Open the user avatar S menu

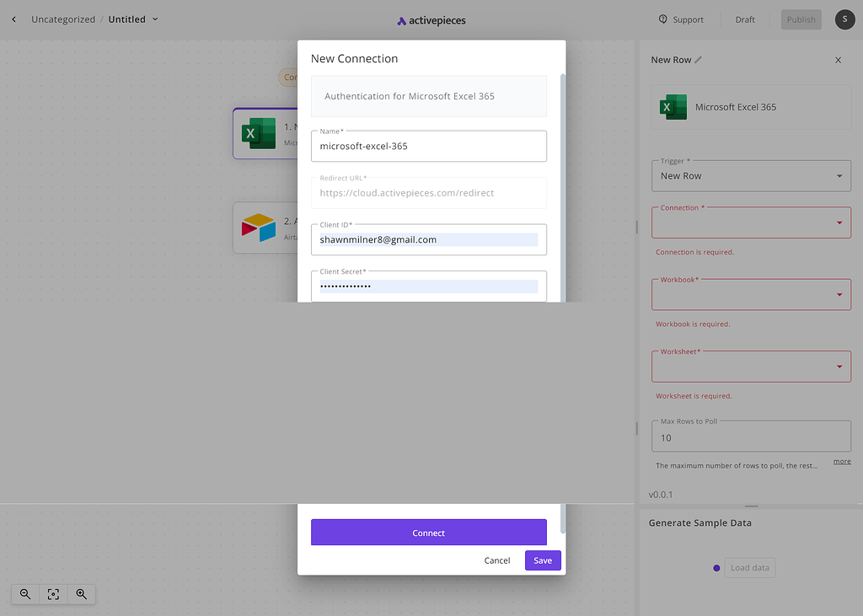(844, 19)
